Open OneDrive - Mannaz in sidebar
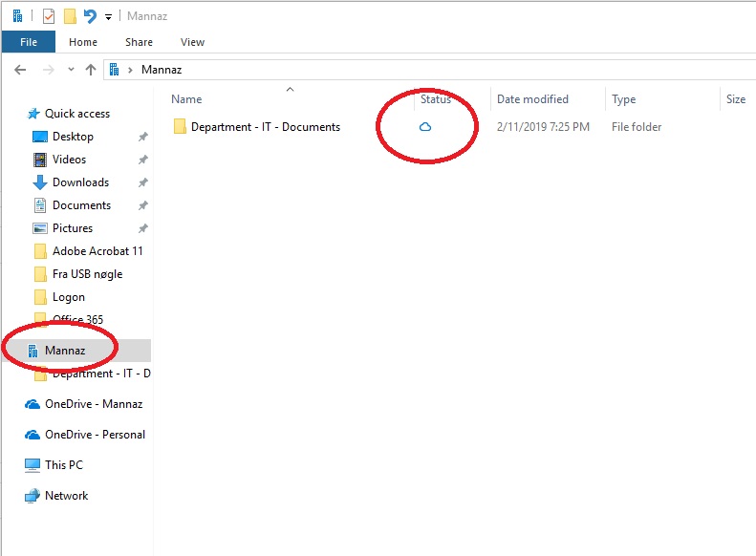The image size is (756, 556). pyautogui.click(x=94, y=404)
